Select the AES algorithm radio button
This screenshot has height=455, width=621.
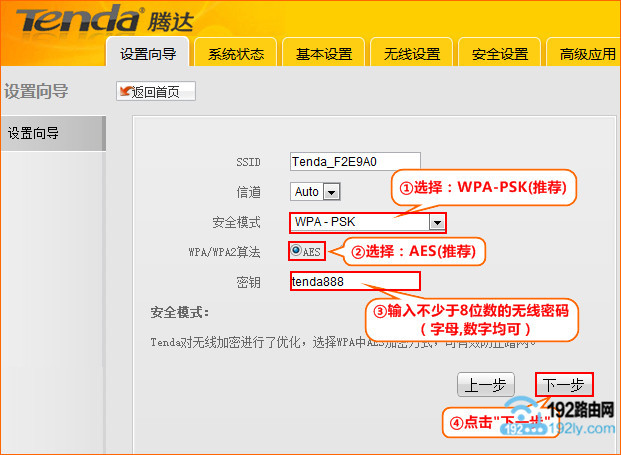297,251
